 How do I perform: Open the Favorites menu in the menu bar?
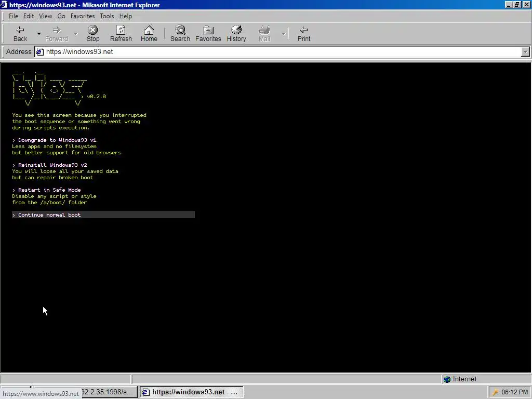tap(83, 16)
